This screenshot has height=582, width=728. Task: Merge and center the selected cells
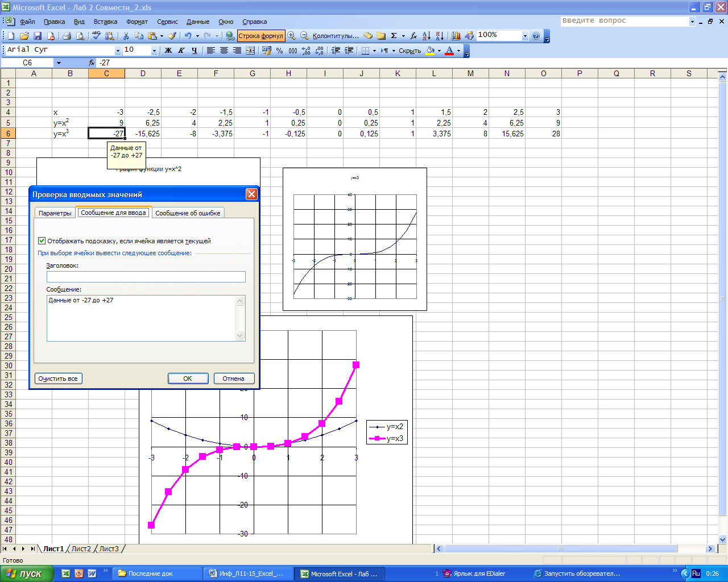point(250,51)
